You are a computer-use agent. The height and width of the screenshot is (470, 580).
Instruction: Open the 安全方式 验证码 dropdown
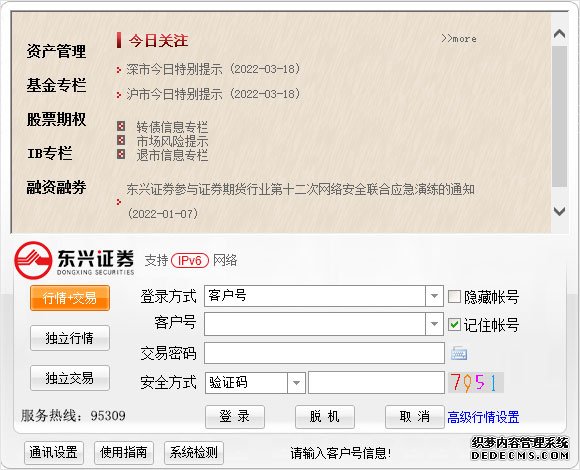point(296,382)
